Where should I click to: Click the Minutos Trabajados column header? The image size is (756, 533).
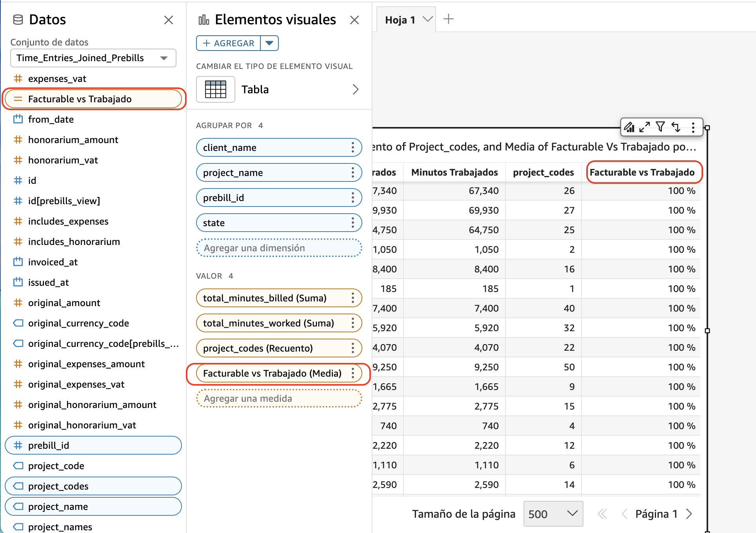click(x=454, y=172)
